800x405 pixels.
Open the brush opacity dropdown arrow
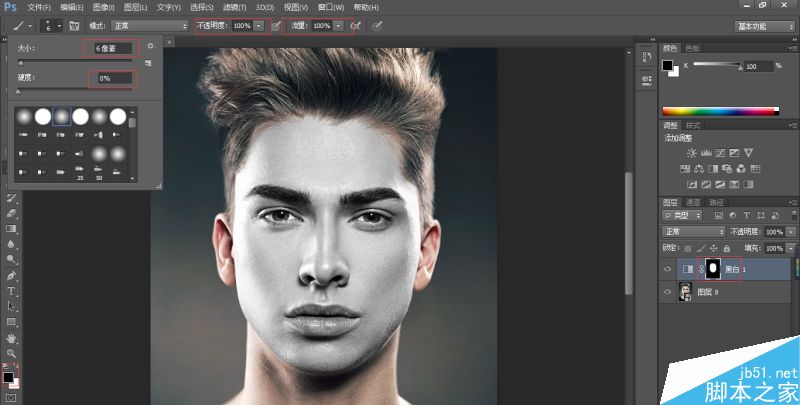[x=259, y=26]
